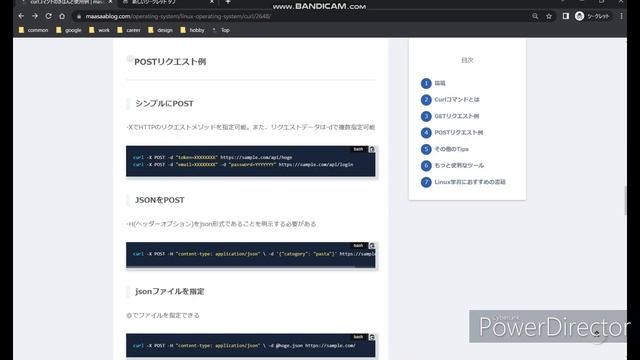Open the work bookmarks folder

(x=99, y=30)
